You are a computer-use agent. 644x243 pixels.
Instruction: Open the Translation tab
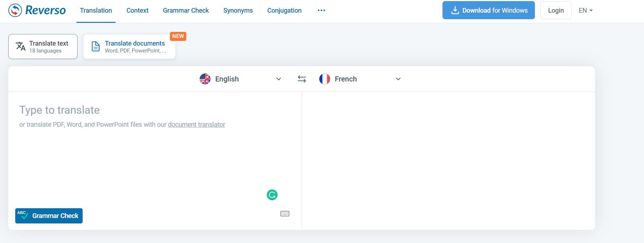(96, 11)
